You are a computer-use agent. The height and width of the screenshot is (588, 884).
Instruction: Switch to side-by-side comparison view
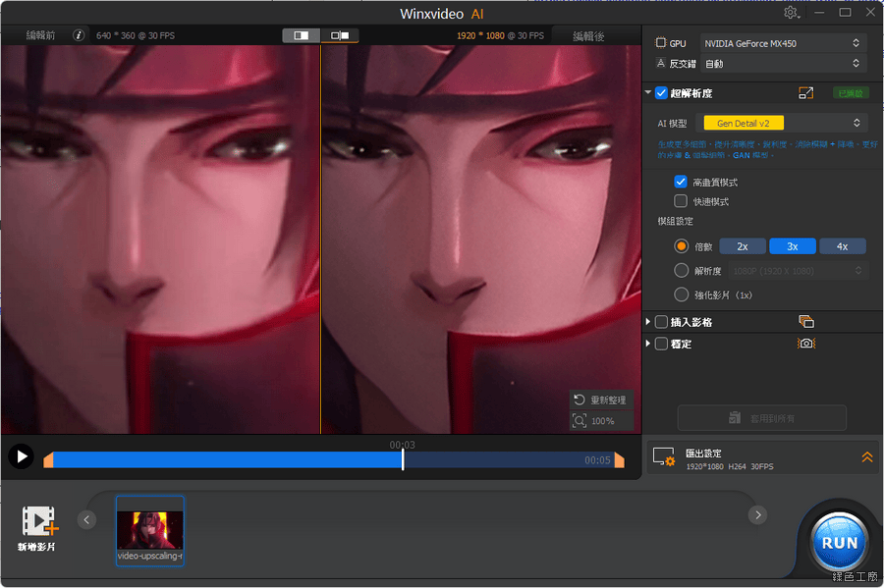click(339, 35)
